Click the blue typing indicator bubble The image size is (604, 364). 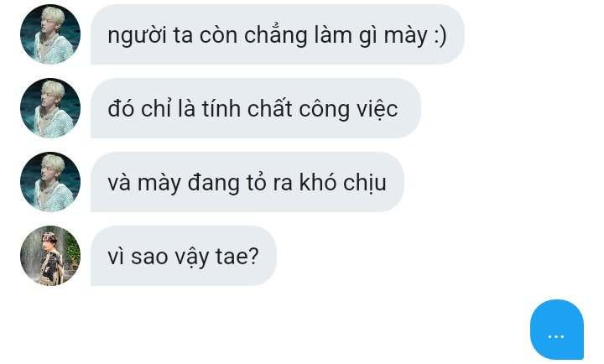tap(557, 330)
